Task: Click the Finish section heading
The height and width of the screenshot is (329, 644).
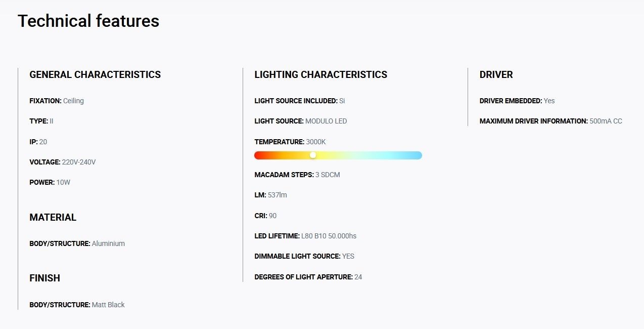Action: click(x=45, y=278)
